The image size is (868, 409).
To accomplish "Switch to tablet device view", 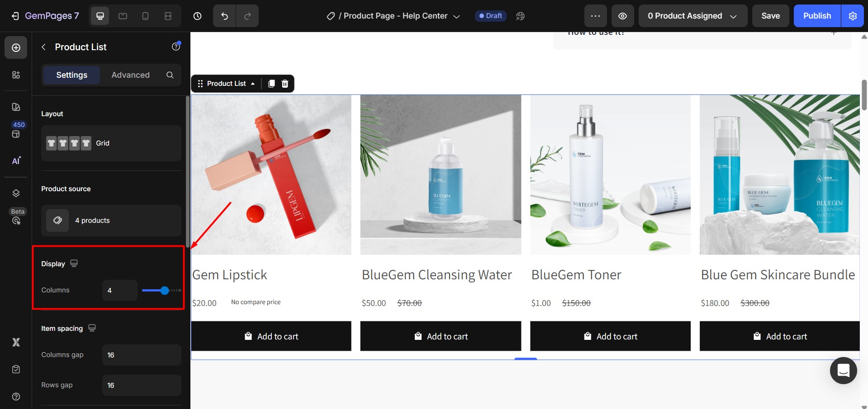I will 123,16.
